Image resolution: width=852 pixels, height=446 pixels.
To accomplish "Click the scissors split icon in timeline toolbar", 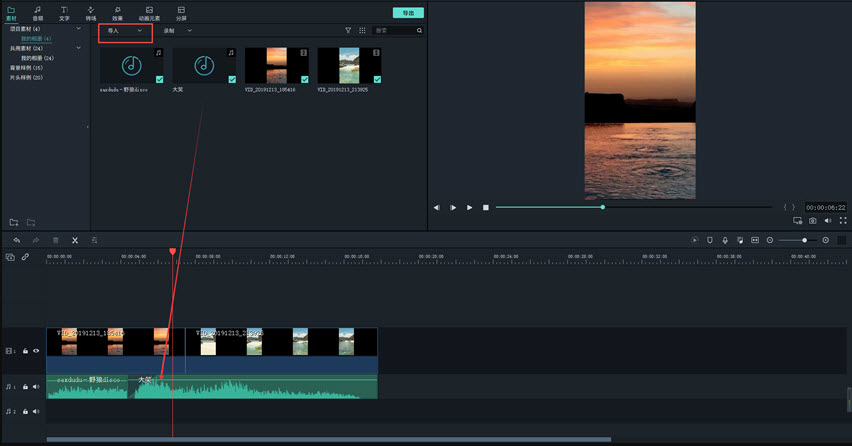I will pos(74,240).
